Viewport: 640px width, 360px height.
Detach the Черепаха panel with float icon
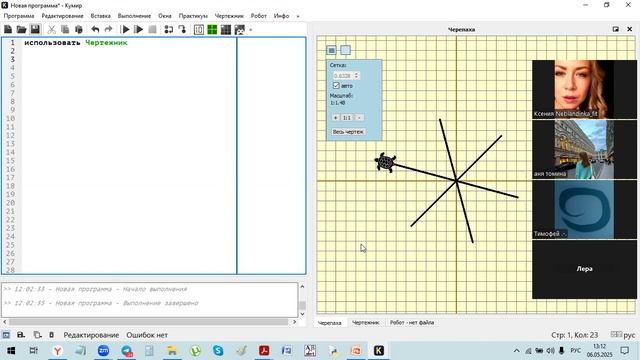click(x=616, y=29)
